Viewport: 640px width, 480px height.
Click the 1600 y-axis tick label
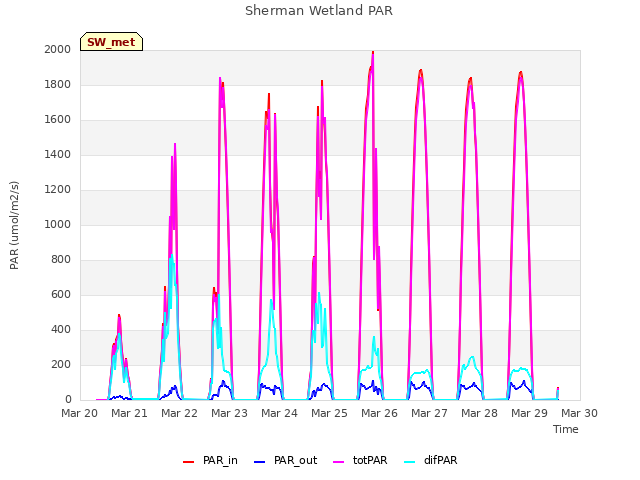tap(58, 120)
